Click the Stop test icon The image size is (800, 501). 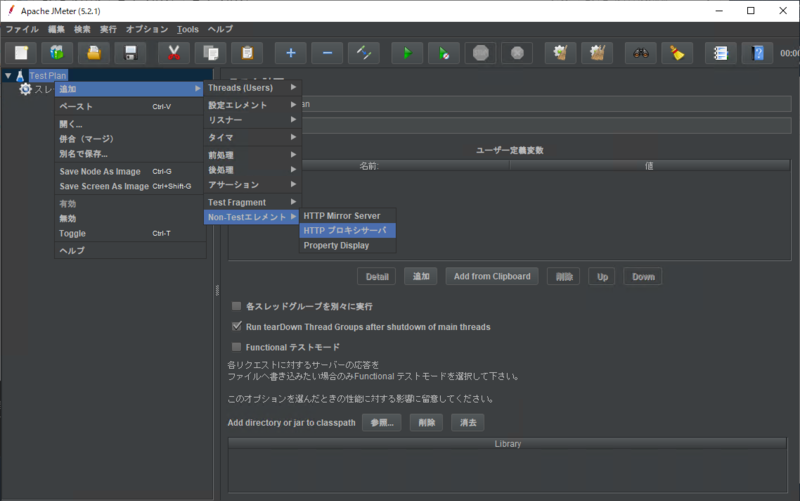(x=481, y=53)
